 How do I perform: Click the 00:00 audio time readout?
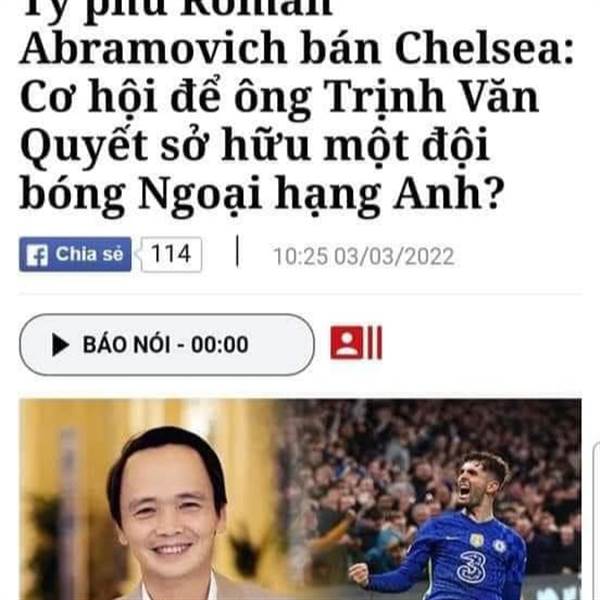pyautogui.click(x=220, y=344)
